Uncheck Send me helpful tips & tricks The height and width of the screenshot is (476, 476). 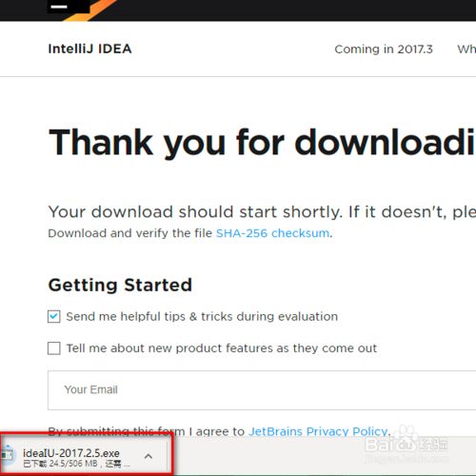[x=54, y=316]
